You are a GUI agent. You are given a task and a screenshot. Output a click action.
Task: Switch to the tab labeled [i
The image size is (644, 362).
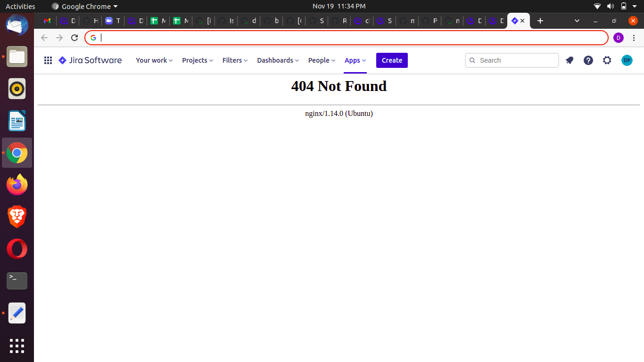tap(204, 21)
